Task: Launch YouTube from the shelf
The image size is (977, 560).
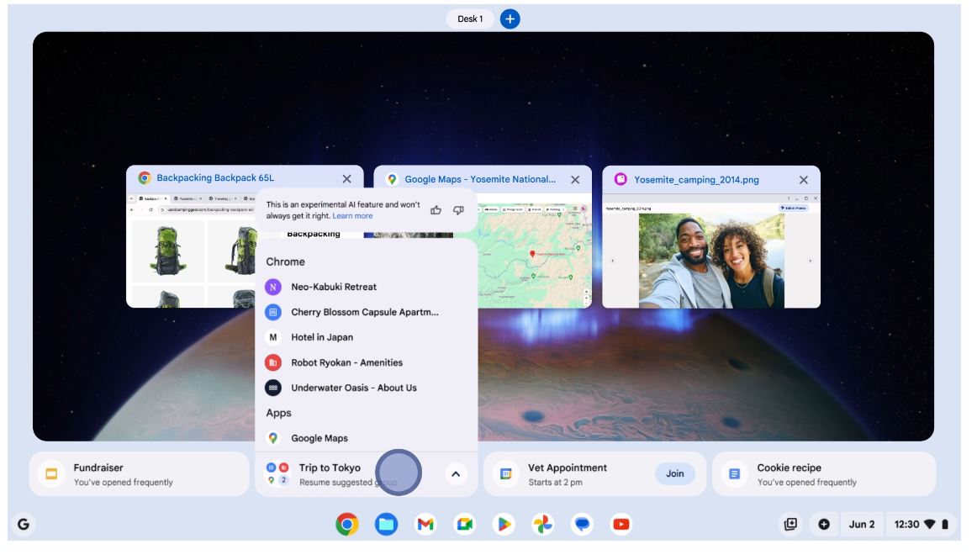Action: (621, 525)
